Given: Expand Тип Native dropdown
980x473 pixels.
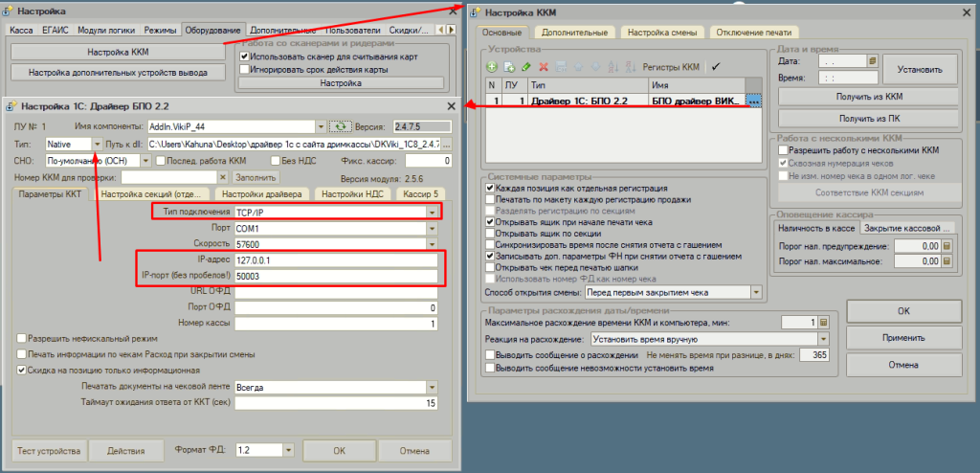Looking at the screenshot, I should point(97,144).
